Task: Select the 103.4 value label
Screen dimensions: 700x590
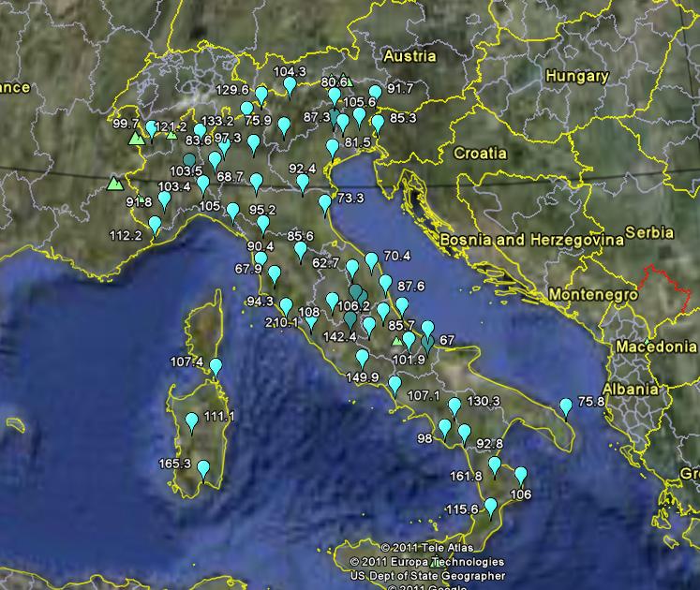Action: [174, 186]
